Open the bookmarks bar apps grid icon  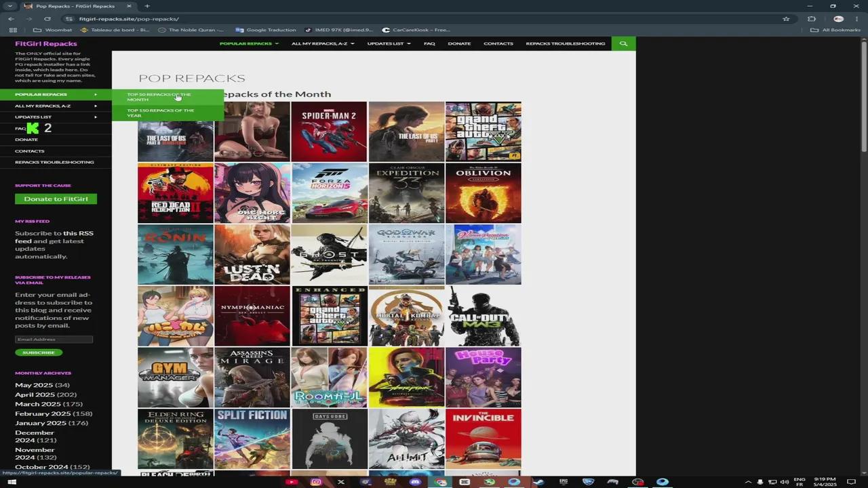pos(13,30)
